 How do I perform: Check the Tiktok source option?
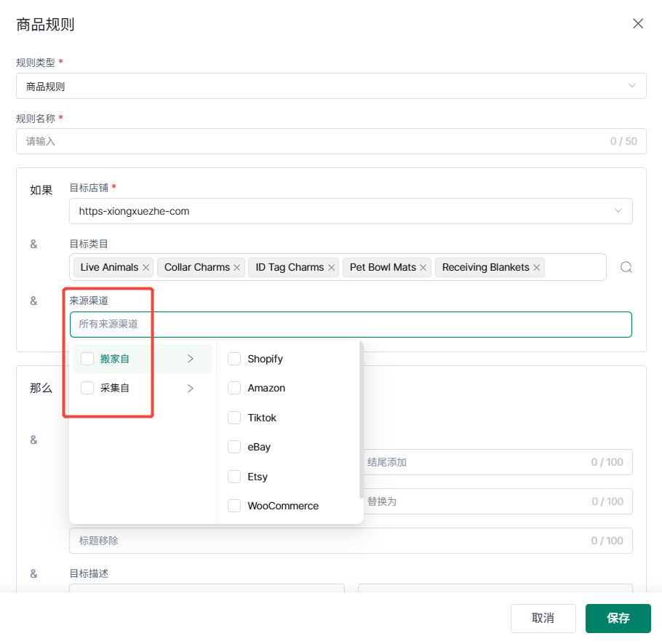pyautogui.click(x=234, y=417)
